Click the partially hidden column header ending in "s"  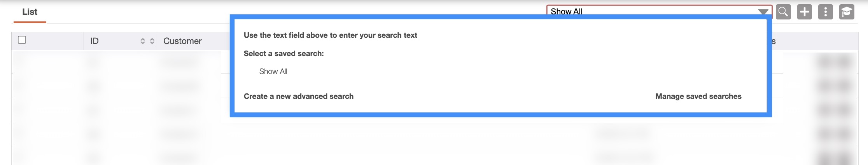pos(774,41)
